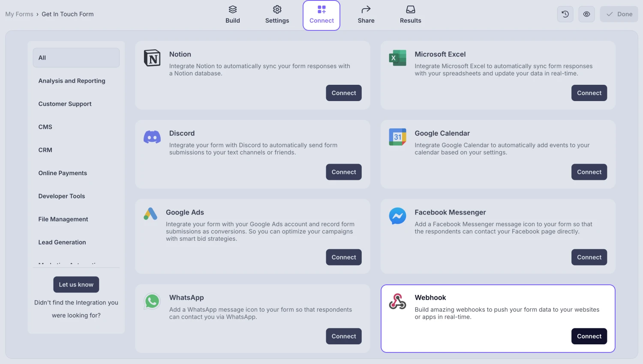This screenshot has height=364, width=643.
Task: Click the Google Calendar integration icon
Action: (x=397, y=137)
